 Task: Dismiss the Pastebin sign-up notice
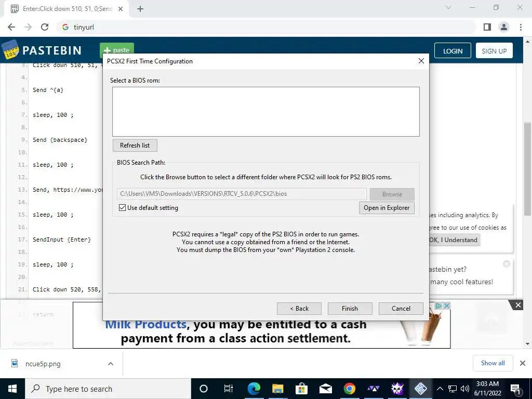tap(507, 264)
